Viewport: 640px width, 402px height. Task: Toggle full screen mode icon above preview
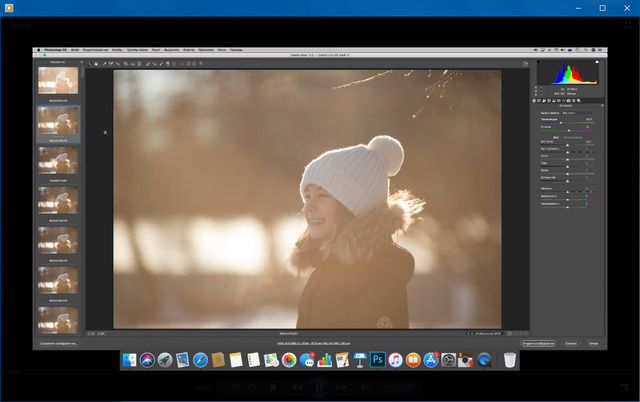[x=525, y=64]
